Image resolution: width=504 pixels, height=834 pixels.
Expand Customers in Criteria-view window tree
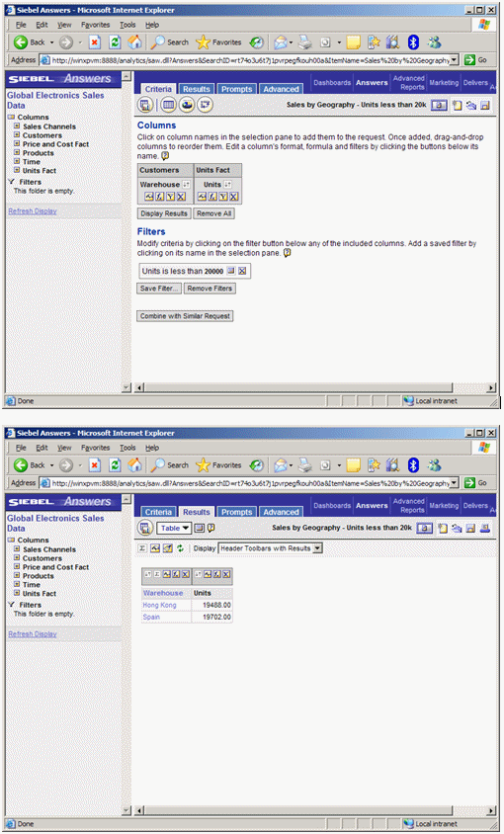click(17, 135)
